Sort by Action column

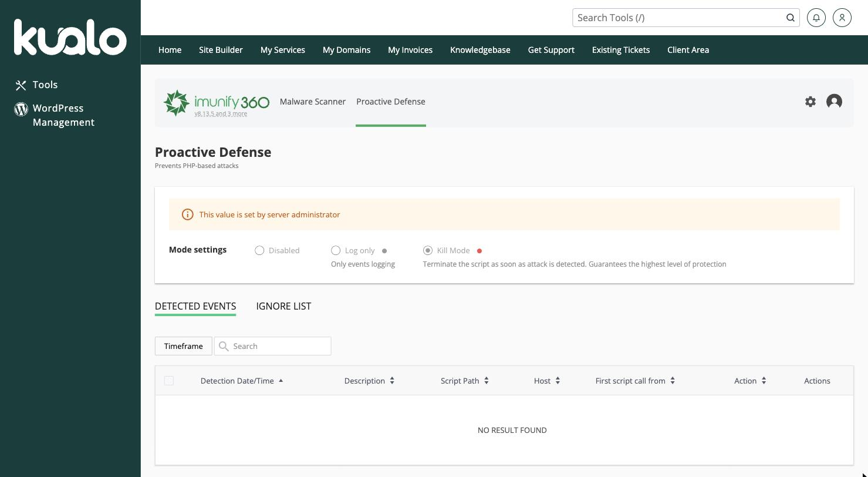pyautogui.click(x=750, y=381)
